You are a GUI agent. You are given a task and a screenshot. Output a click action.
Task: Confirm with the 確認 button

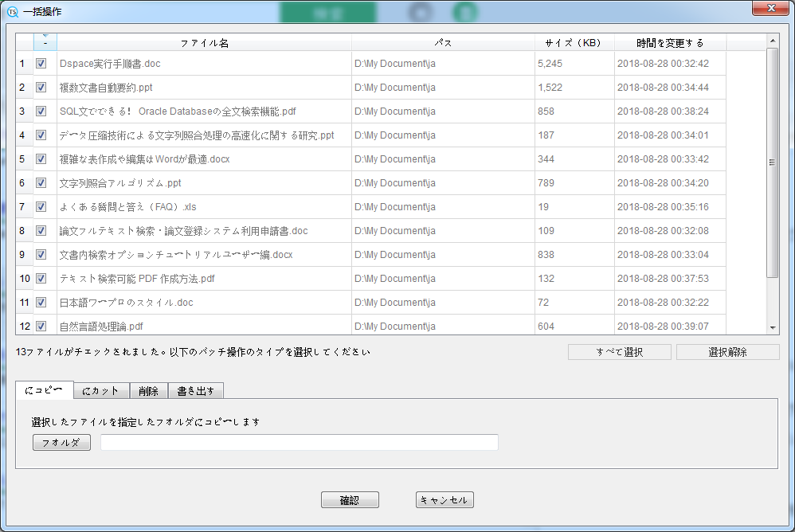[x=350, y=500]
